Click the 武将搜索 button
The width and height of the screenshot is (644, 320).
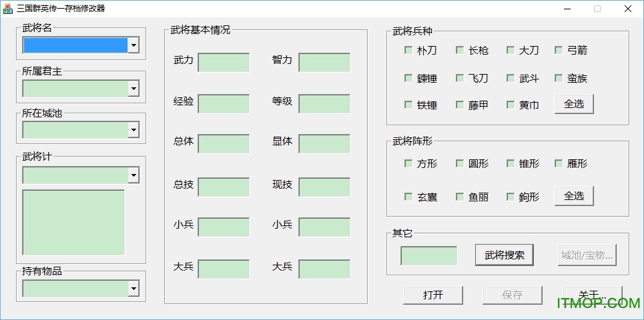pos(505,255)
